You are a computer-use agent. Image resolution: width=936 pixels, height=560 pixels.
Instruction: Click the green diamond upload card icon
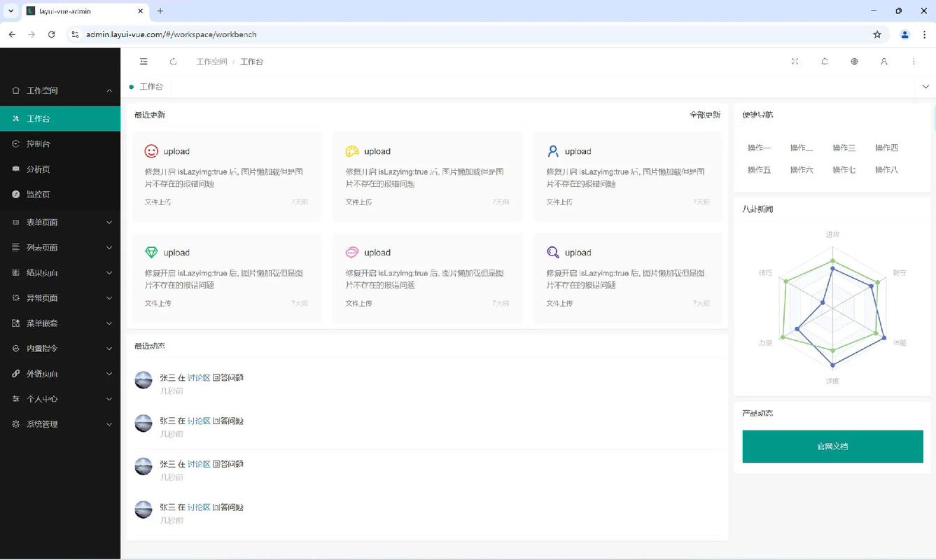pos(151,253)
